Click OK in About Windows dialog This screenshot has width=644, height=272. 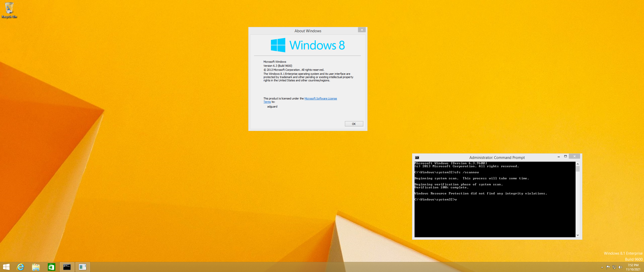point(354,124)
